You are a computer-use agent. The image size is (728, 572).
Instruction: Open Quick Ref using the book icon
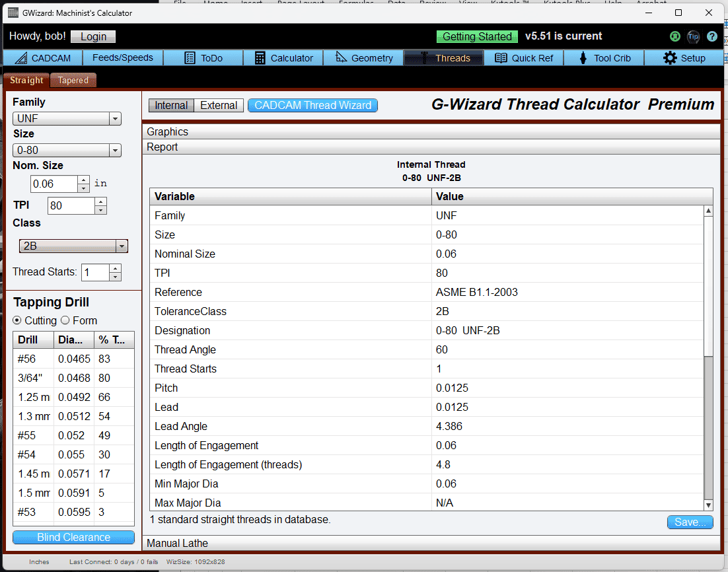[501, 57]
